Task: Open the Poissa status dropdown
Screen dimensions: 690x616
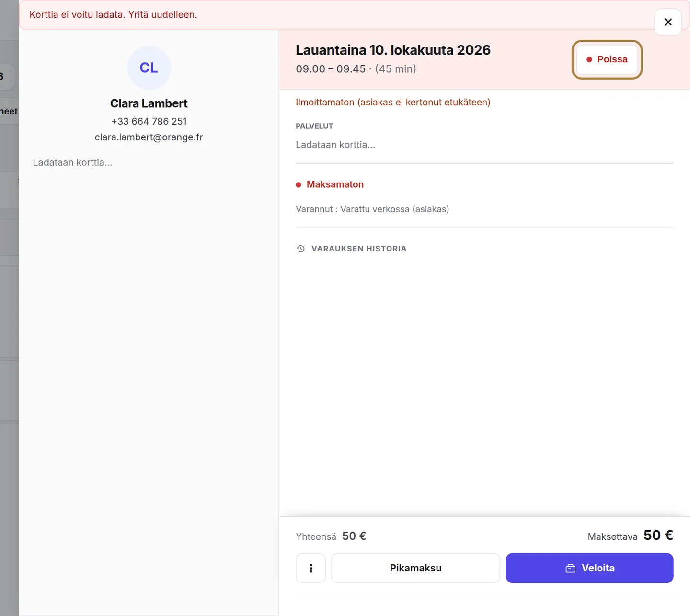Action: point(607,59)
